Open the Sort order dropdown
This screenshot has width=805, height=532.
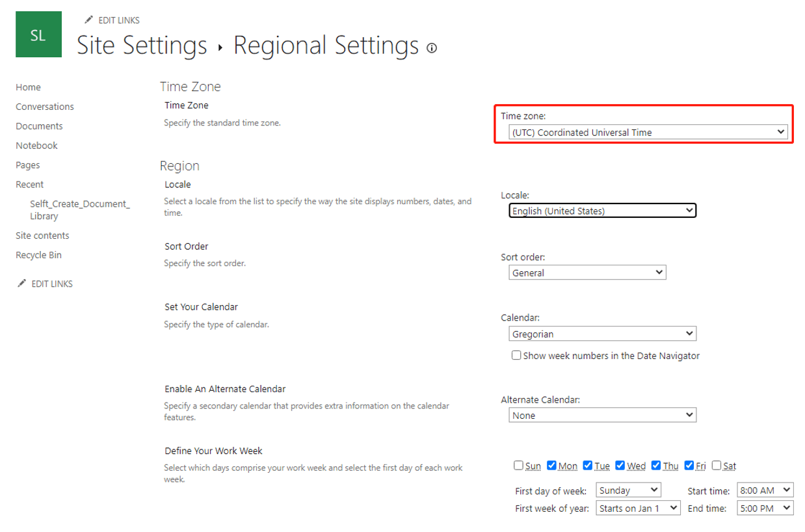(x=587, y=273)
